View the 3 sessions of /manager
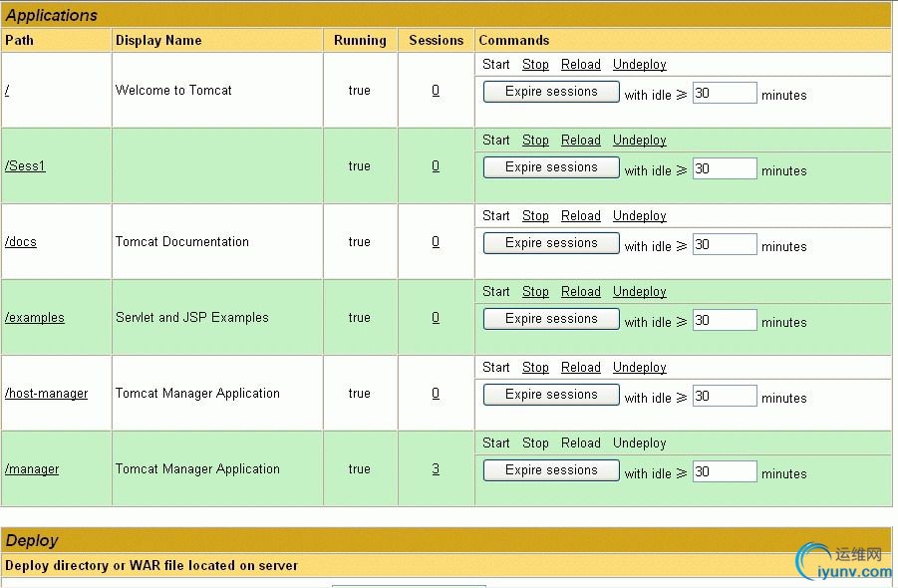The image size is (898, 588). click(x=436, y=469)
